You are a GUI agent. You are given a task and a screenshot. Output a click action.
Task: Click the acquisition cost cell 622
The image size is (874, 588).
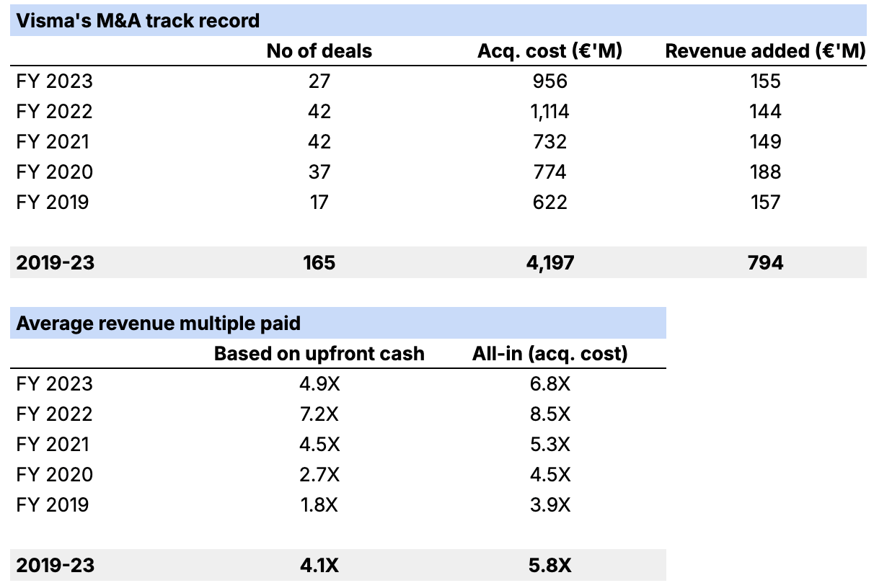550,202
